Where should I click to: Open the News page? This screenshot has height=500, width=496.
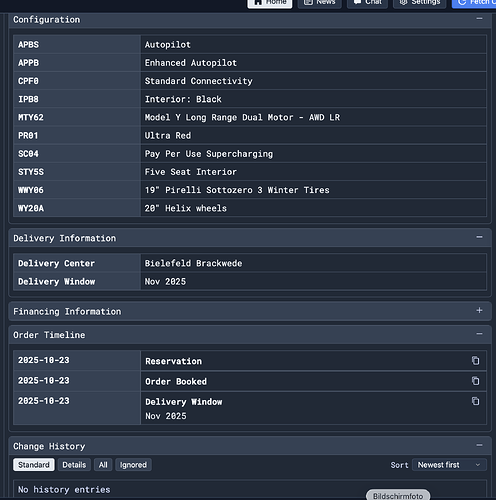coord(319,3)
